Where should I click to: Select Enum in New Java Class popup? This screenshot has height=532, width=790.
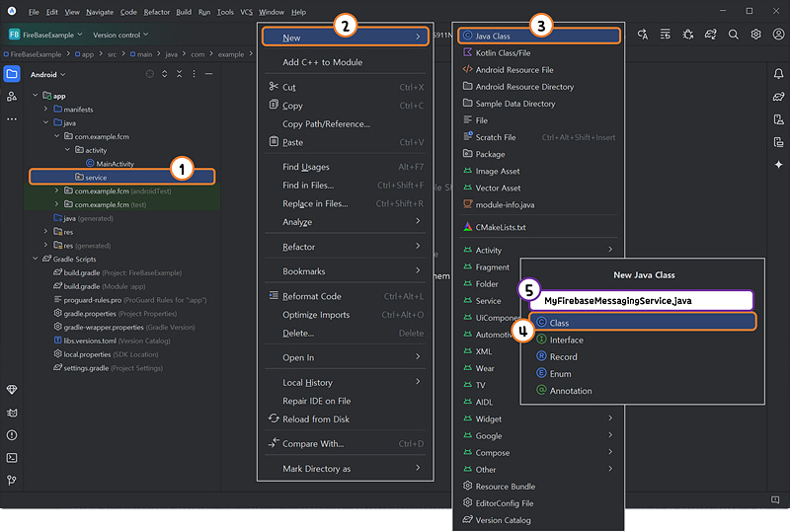click(643, 374)
